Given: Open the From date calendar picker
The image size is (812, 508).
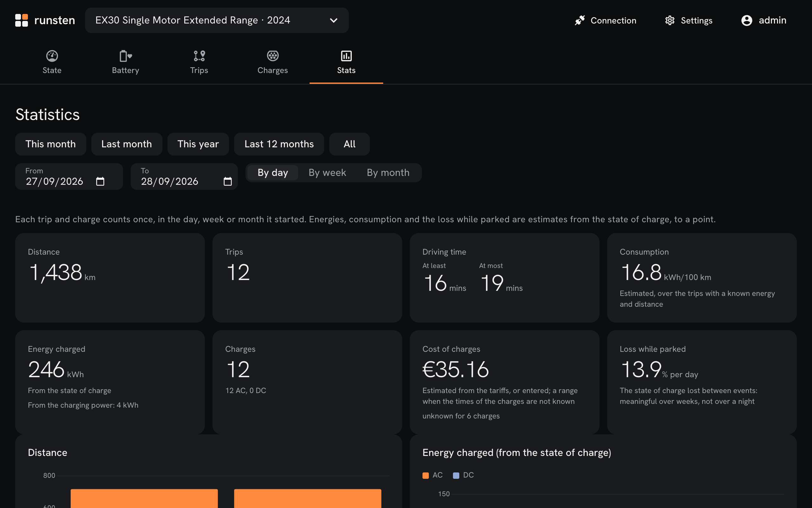Looking at the screenshot, I should click(100, 181).
